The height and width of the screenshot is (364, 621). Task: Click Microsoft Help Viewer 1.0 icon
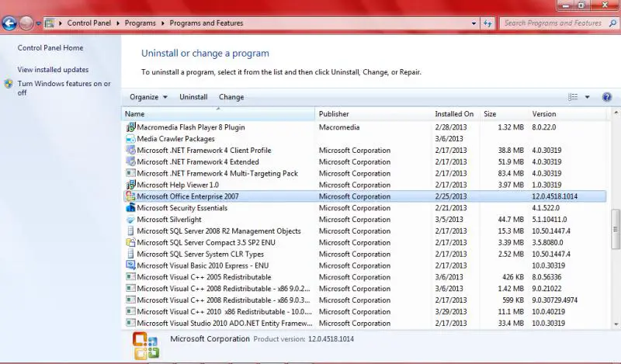tap(130, 185)
